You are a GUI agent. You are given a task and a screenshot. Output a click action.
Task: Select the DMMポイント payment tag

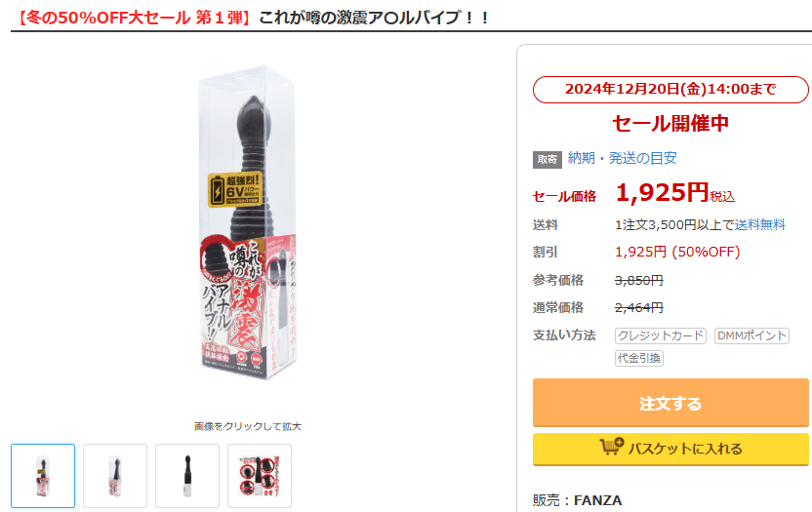point(751,335)
